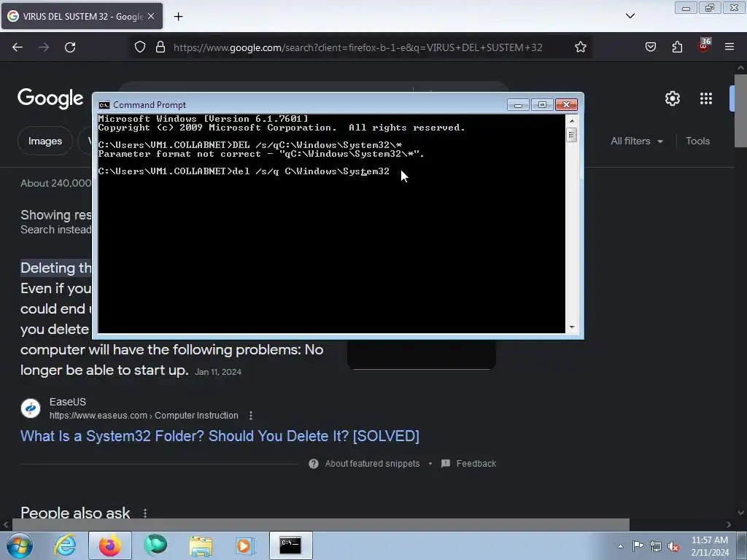Open the Windows Start menu

point(19,545)
